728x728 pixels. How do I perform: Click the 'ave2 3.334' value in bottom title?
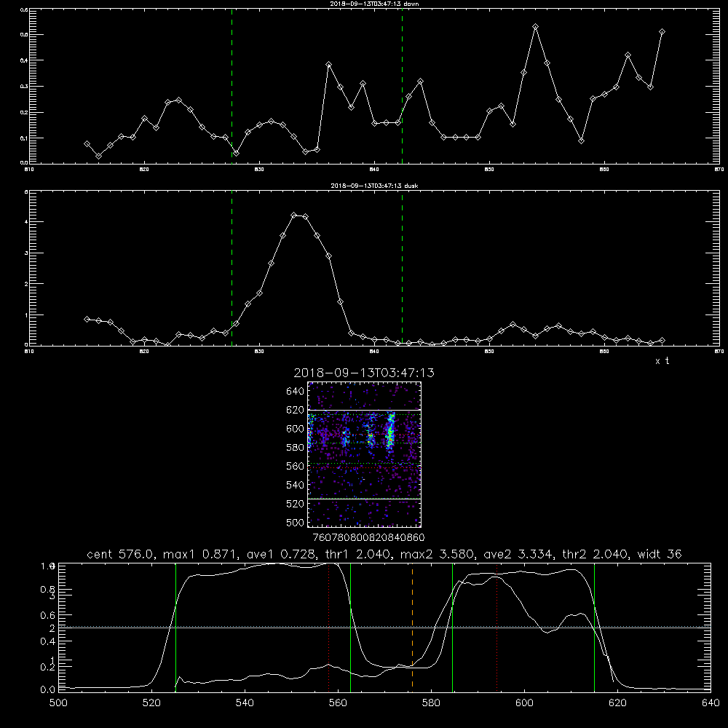[x=518, y=554]
